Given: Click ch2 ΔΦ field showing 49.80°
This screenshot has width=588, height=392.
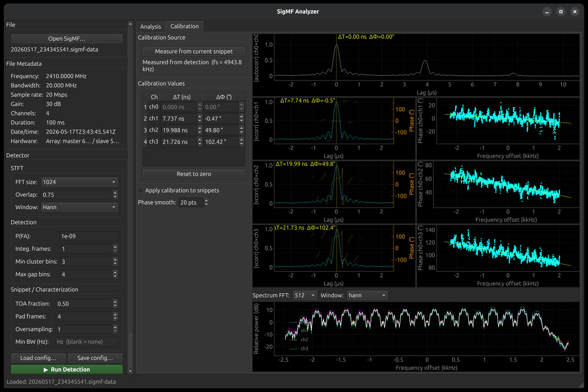Looking at the screenshot, I should 220,130.
